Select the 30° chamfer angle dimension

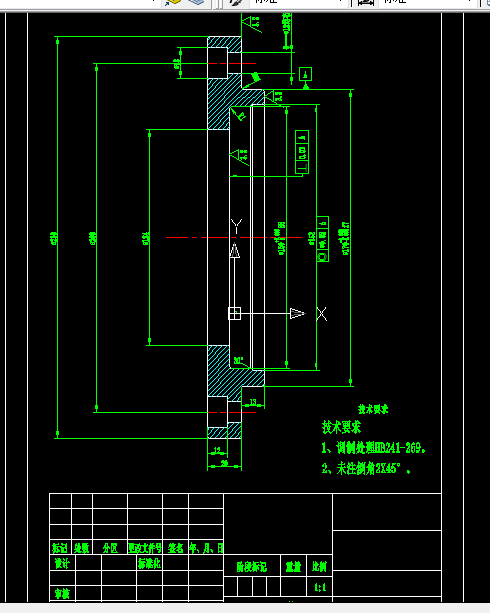(238, 360)
